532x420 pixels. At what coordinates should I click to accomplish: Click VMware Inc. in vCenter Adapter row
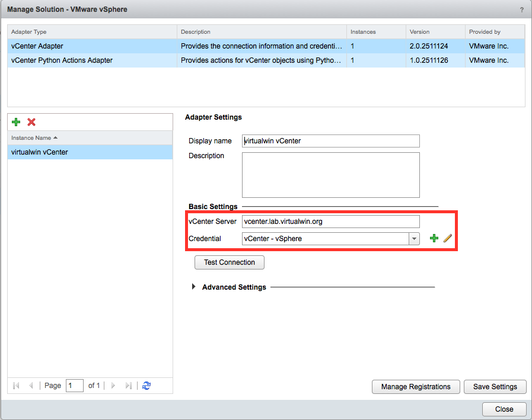pos(489,46)
